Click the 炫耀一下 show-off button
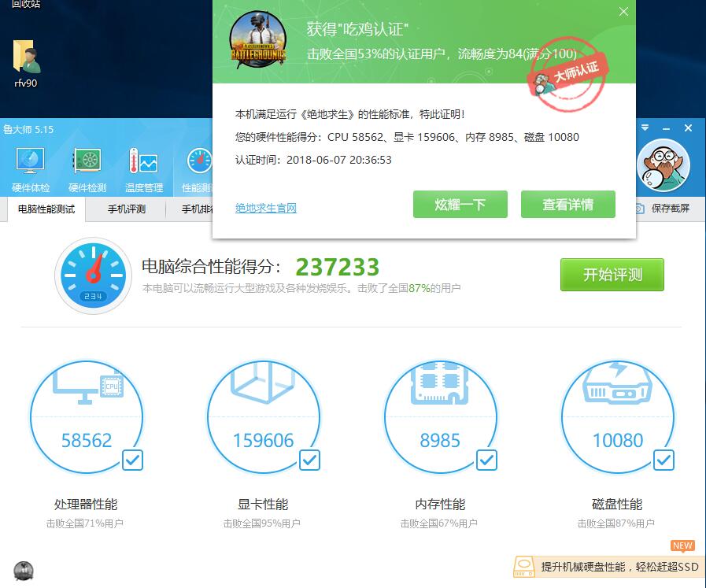The height and width of the screenshot is (588, 706). (x=460, y=205)
